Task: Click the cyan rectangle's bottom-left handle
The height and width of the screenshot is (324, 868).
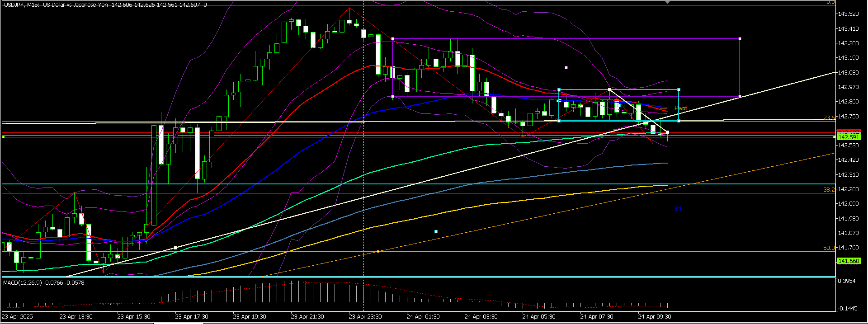Action: 559,121
